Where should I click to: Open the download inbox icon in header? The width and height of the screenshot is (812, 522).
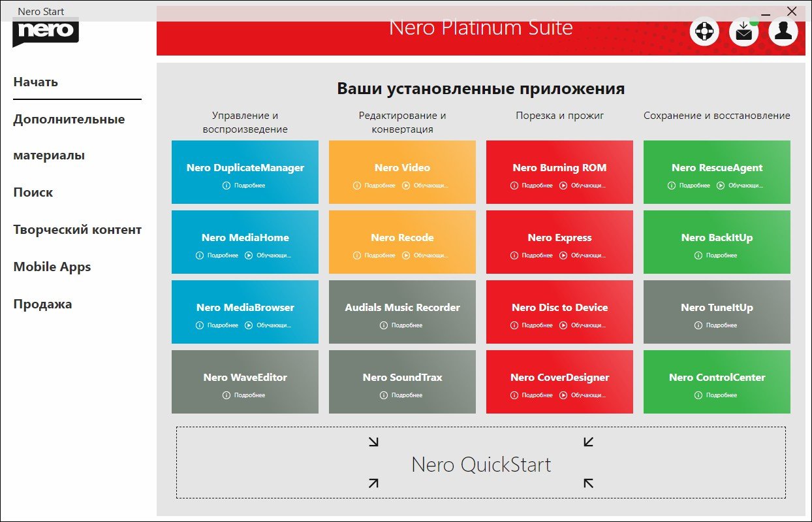coord(743,32)
